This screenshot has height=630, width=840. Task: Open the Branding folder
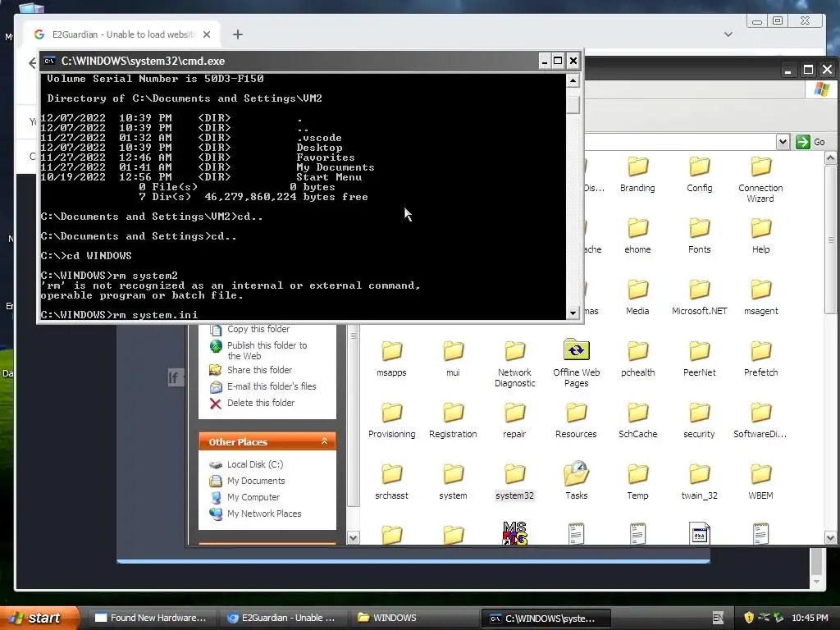(x=637, y=174)
